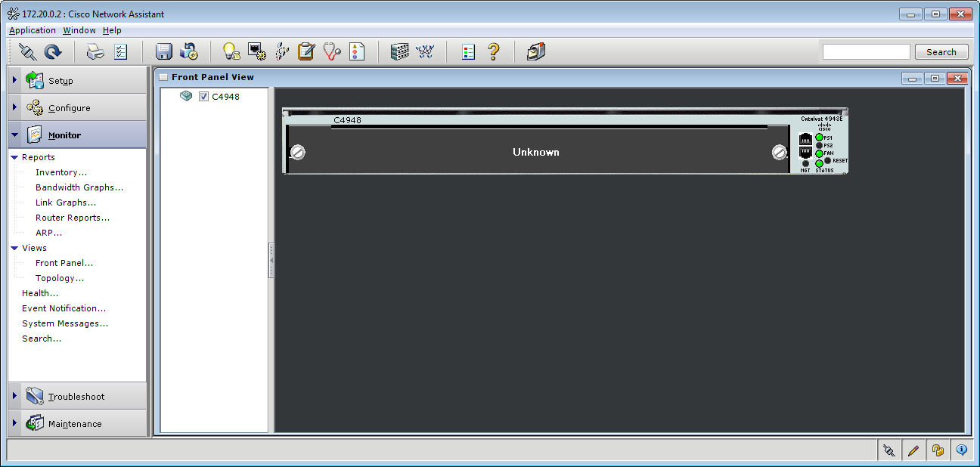Open Smartports via the light bulb icon

coord(231,51)
